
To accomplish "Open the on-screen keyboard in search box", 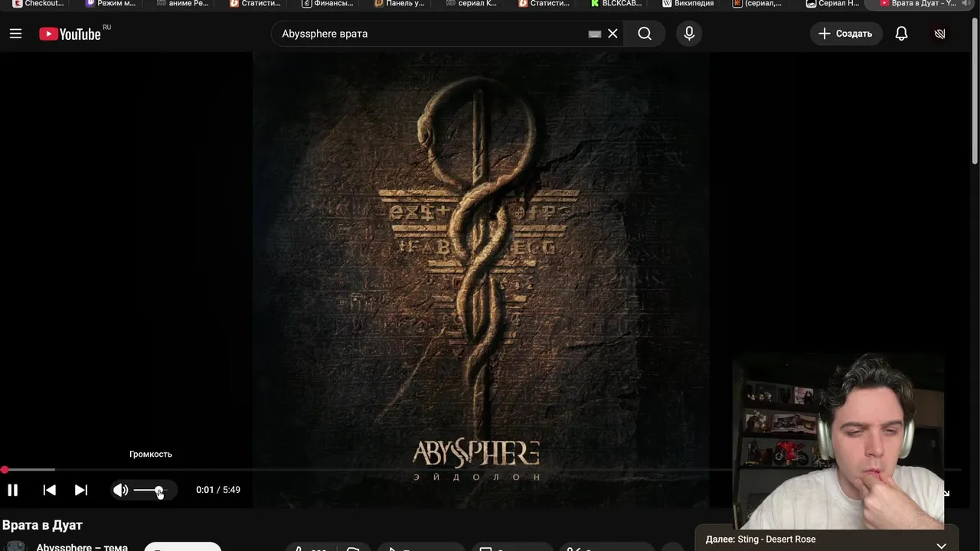I will 595,34.
